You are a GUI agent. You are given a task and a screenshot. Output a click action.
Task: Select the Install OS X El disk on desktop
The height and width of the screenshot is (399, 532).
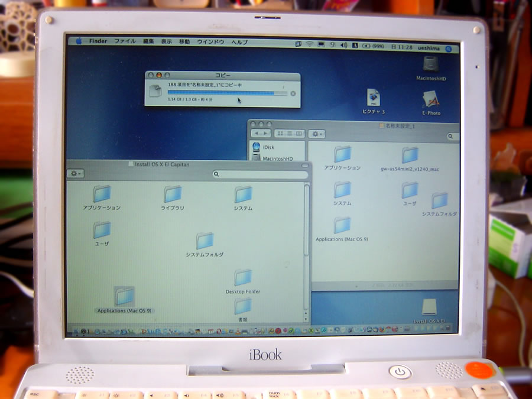click(x=429, y=311)
